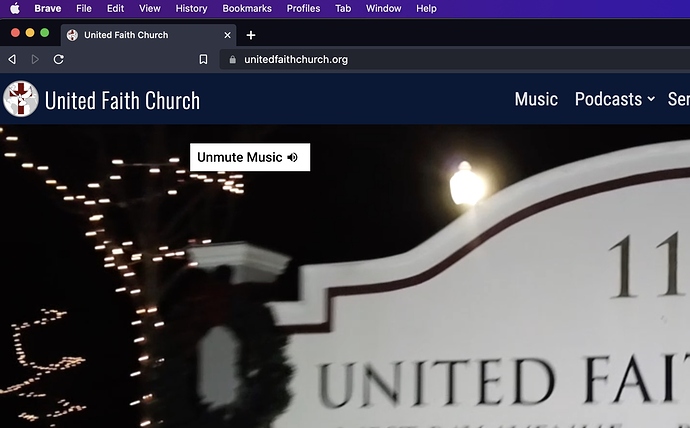Open the United Faith Church home link
Viewport: 690px width, 428px height.
tap(122, 100)
